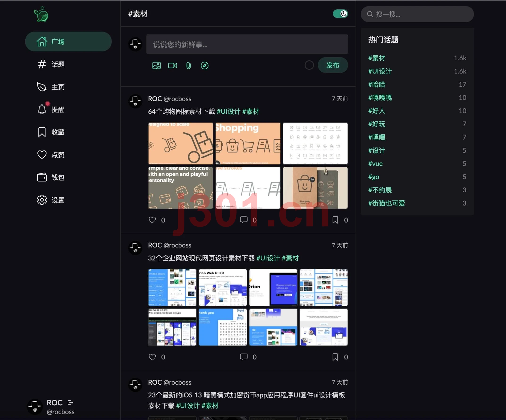The image size is (506, 420).
Task: Like the 64个购物图标素材 post
Action: [152, 220]
